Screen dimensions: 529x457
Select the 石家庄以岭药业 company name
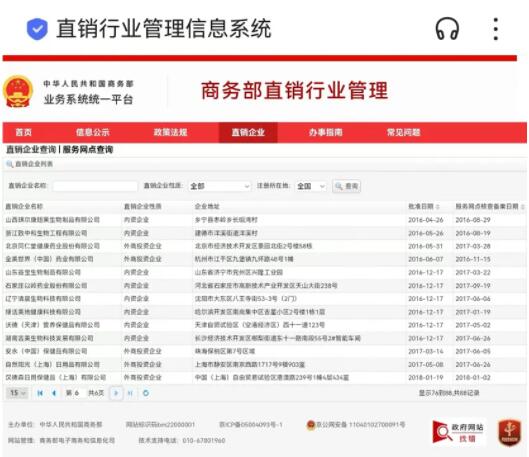pos(46,286)
